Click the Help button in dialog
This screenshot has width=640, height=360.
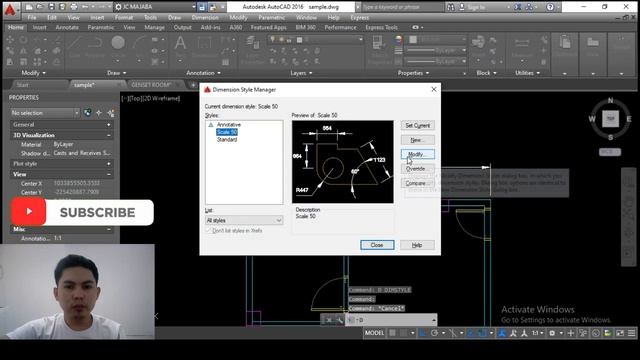point(417,245)
